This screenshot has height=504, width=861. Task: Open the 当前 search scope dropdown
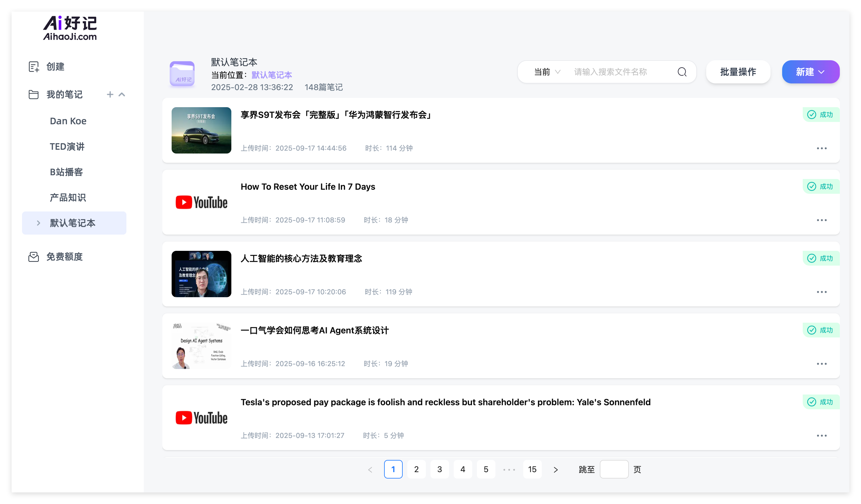pyautogui.click(x=547, y=72)
